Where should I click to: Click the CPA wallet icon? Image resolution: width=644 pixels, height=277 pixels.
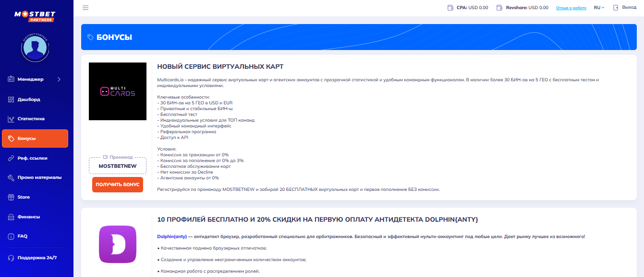pos(450,8)
